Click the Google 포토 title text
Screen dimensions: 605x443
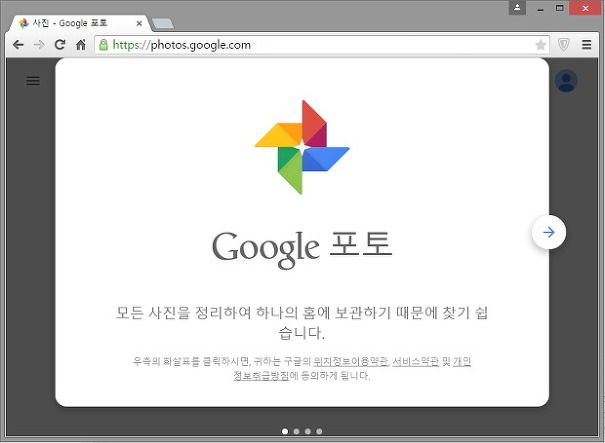click(302, 248)
